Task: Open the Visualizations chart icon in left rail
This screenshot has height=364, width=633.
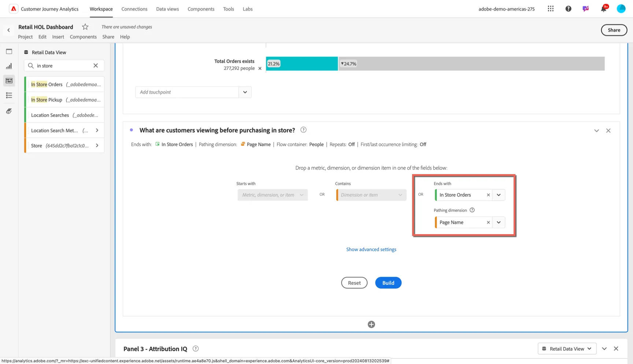Action: 9,66
